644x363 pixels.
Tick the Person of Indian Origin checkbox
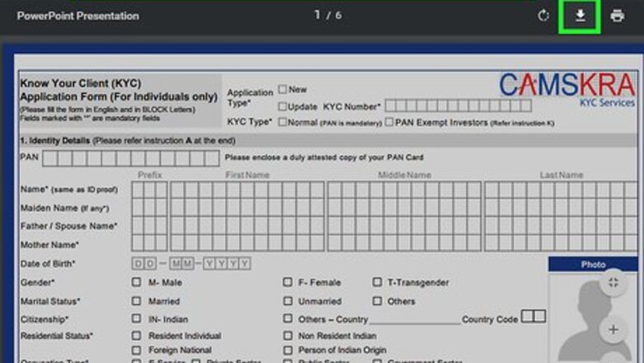coord(287,350)
